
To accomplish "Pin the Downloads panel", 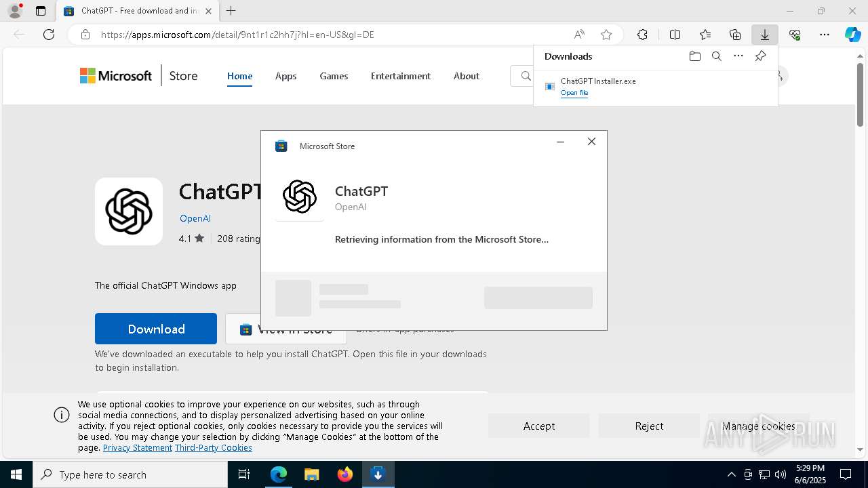I will pyautogui.click(x=760, y=56).
